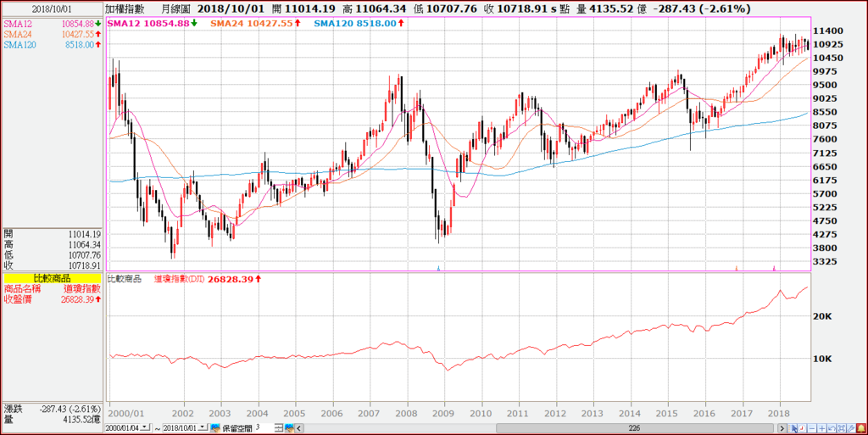Click the clock period icon
868x435 pixels.
[802, 428]
